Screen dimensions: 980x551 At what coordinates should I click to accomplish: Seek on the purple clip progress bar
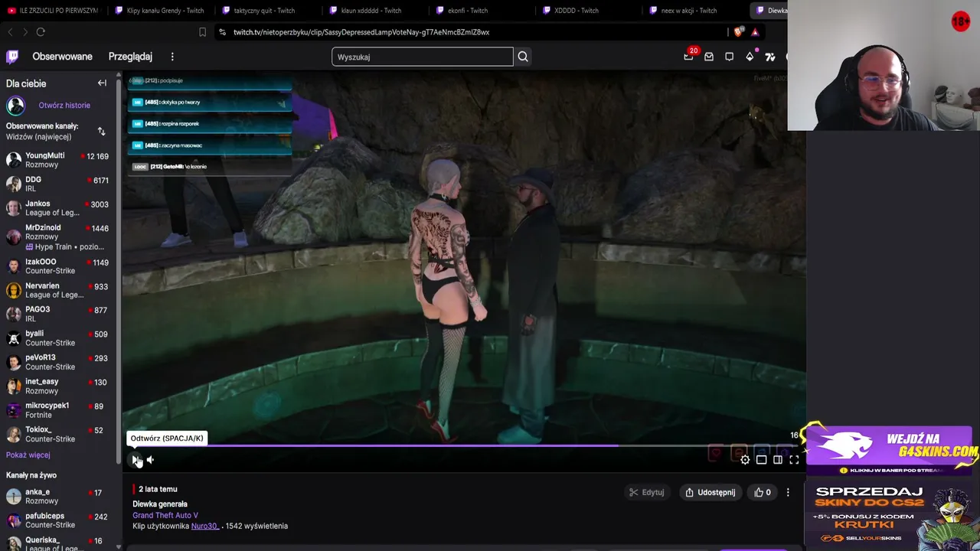[464, 445]
